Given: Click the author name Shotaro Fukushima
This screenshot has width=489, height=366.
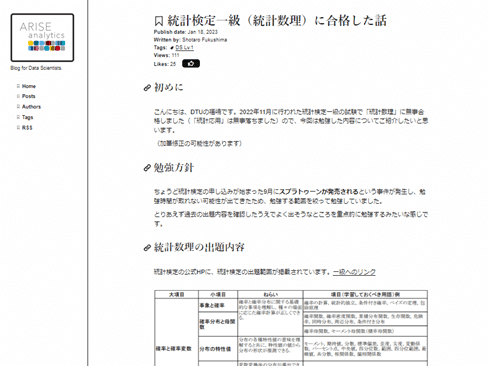Looking at the screenshot, I should point(205,40).
